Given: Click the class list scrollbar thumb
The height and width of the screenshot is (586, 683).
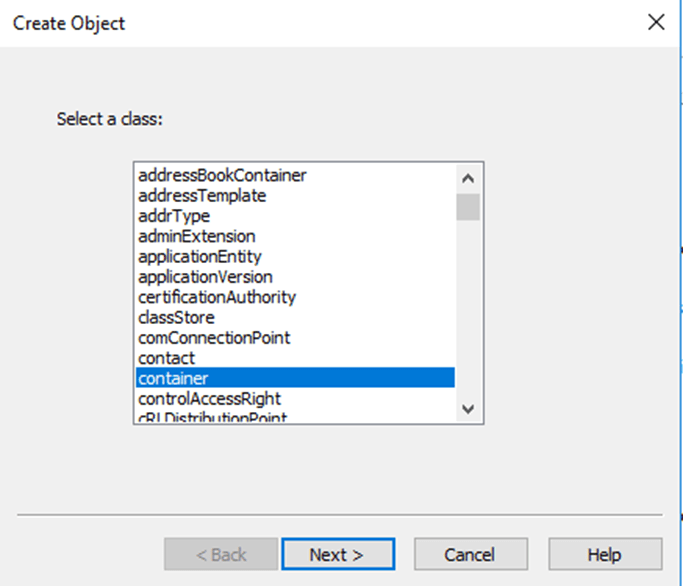Looking at the screenshot, I should click(x=468, y=207).
